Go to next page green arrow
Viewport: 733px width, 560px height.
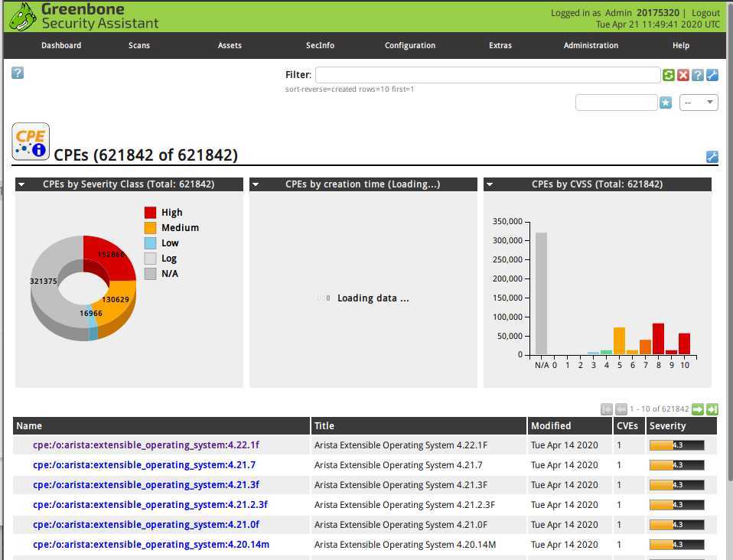pyautogui.click(x=698, y=409)
